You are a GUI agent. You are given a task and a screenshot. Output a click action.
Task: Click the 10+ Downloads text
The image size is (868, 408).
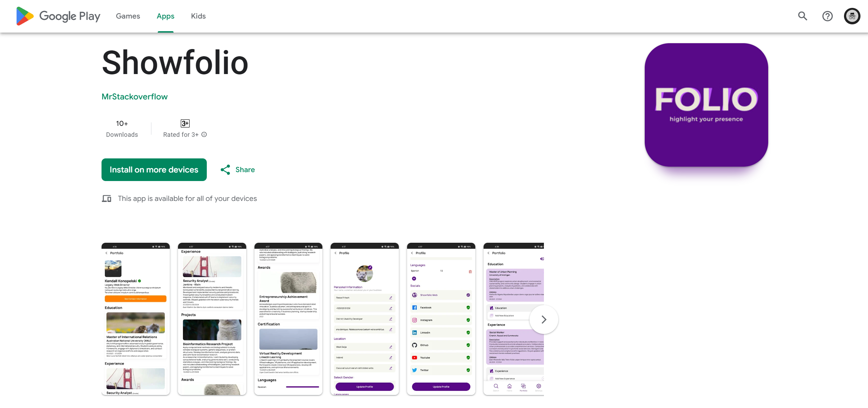[122, 129]
